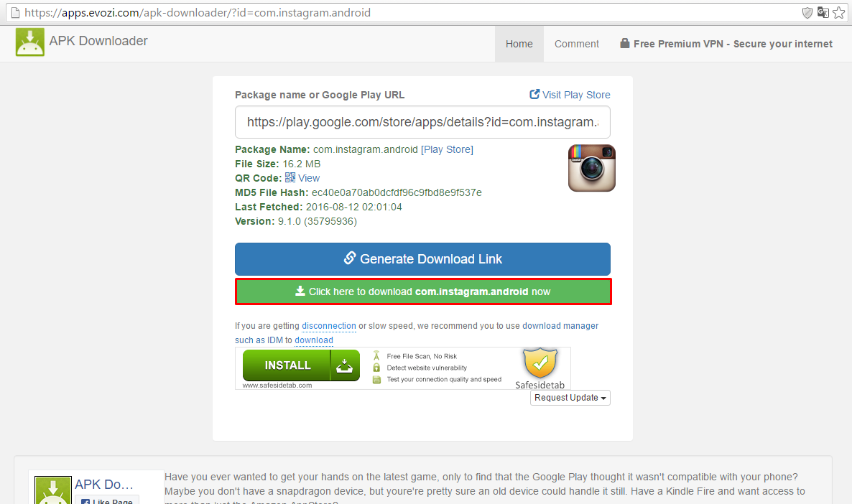Click the Package name or Google Play URL label
852x504 pixels.
320,95
